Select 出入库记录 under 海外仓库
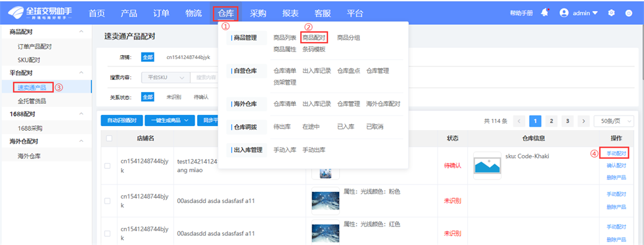Screen dimensions: 644x245 pos(317,104)
